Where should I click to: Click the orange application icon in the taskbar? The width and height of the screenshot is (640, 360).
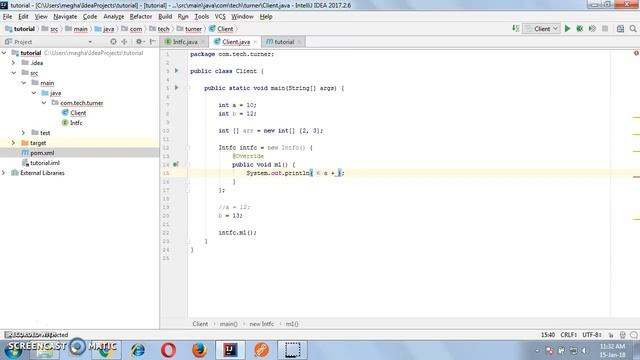coord(261,350)
